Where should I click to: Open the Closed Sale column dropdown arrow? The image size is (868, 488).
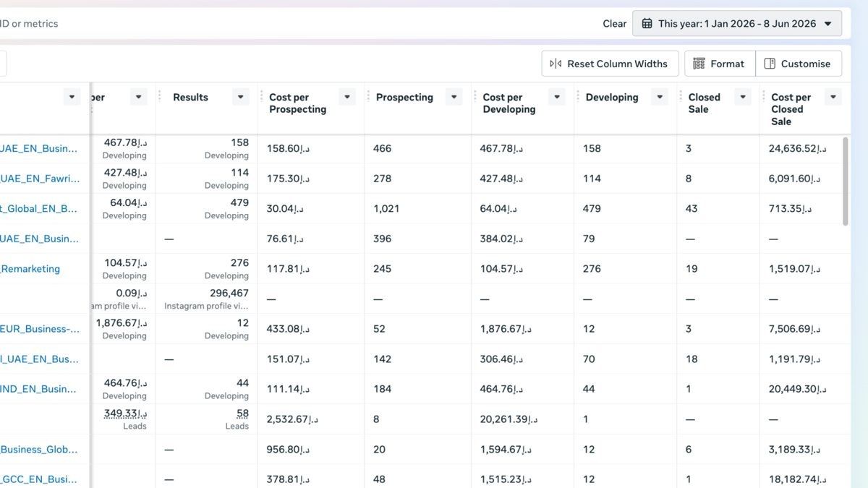[743, 97]
